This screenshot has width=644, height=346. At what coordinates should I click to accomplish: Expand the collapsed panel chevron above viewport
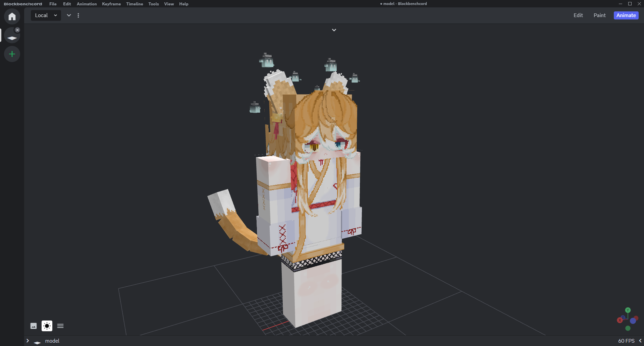(334, 30)
